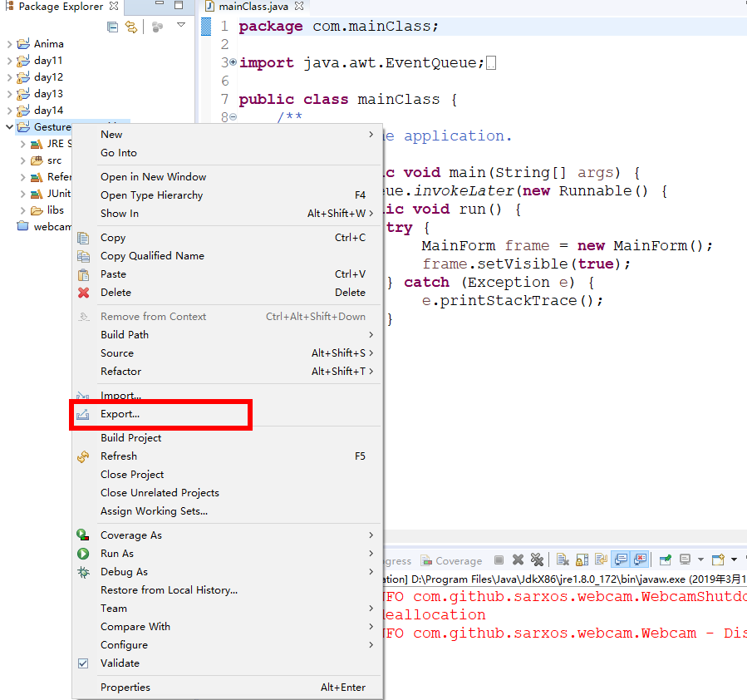This screenshot has height=700, width=747.
Task: Open a new console via the console icon
Action: 716,559
